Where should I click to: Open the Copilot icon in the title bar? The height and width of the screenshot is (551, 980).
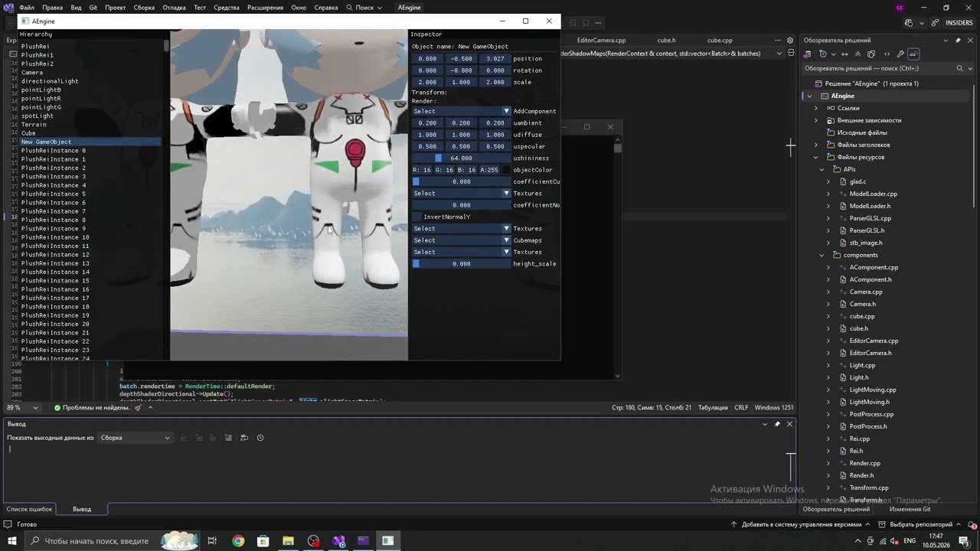pyautogui.click(x=909, y=23)
